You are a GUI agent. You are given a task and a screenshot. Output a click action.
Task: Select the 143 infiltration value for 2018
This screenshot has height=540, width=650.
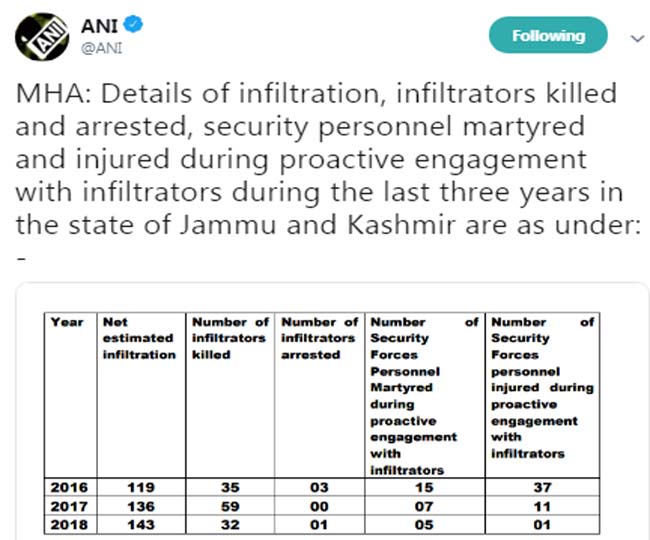tap(141, 524)
